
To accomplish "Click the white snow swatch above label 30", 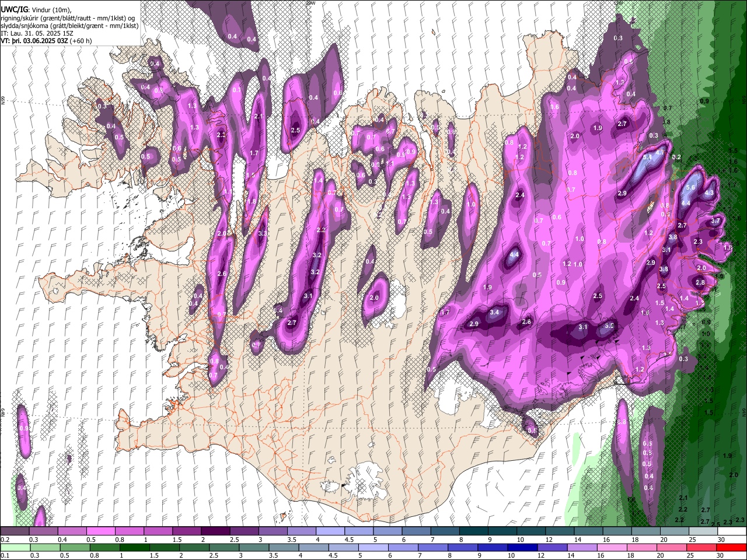I will (x=732, y=531).
